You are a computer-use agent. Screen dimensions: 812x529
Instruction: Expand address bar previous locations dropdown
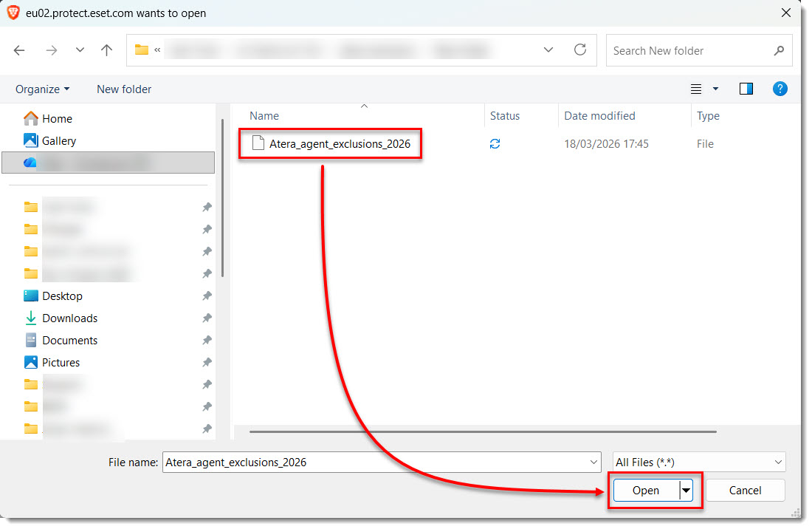click(548, 50)
